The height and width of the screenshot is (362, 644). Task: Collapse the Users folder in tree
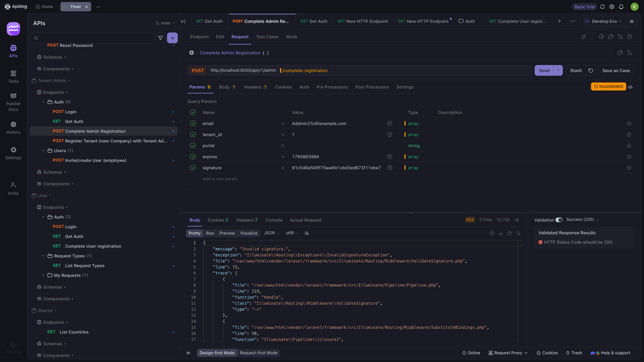[x=43, y=150]
